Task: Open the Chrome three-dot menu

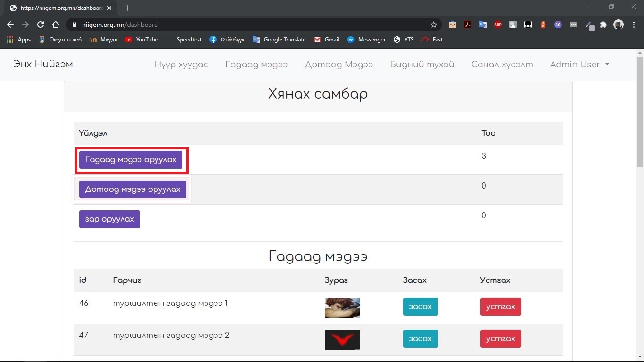Action: pyautogui.click(x=634, y=25)
